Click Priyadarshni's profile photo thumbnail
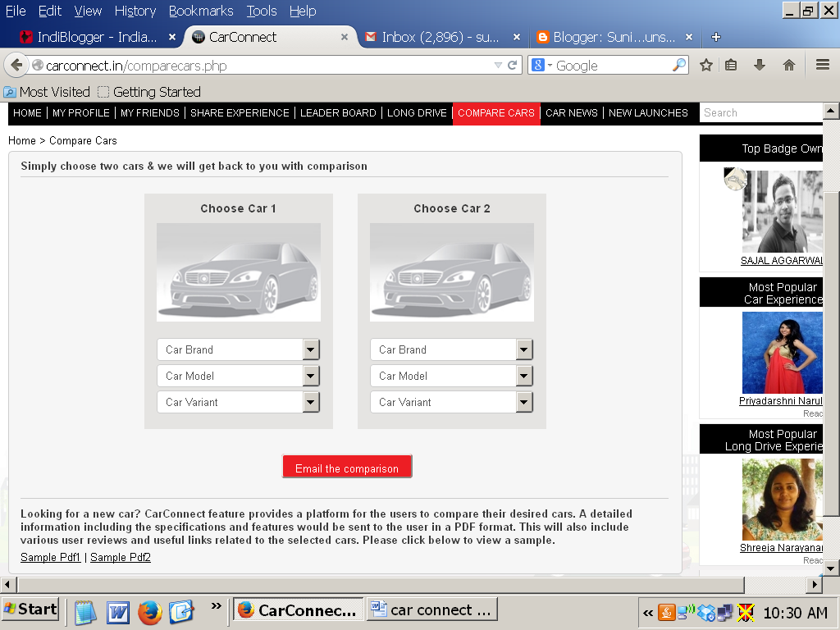 [x=782, y=353]
